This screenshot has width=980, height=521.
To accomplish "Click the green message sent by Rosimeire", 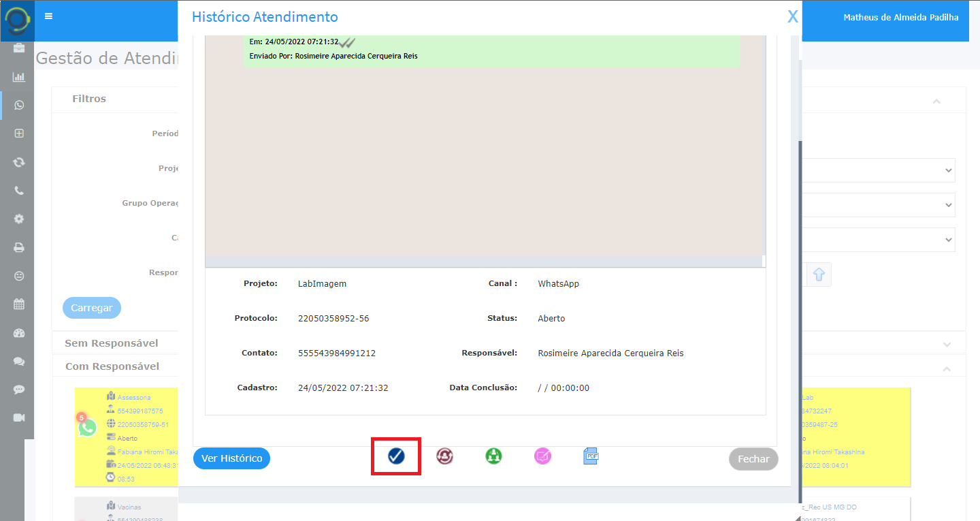I will [491, 50].
